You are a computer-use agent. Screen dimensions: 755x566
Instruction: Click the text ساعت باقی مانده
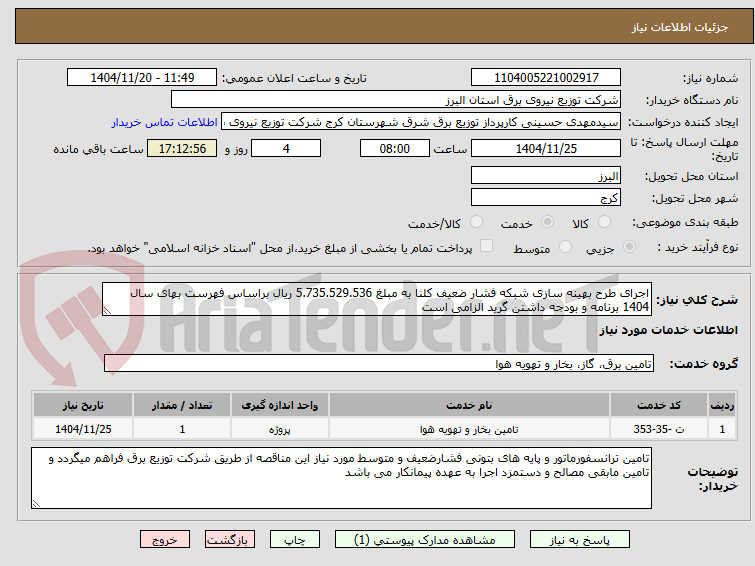click(x=98, y=149)
